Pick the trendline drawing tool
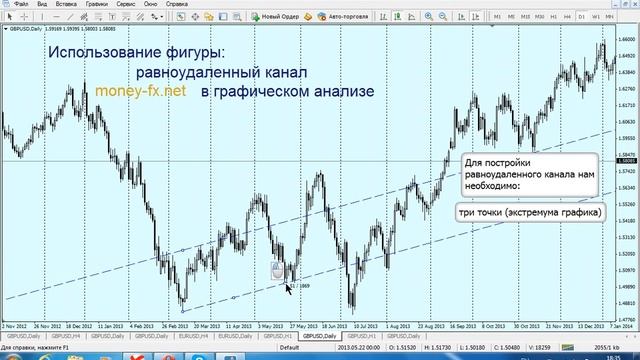Screen dimensions: 640x360 70,17
